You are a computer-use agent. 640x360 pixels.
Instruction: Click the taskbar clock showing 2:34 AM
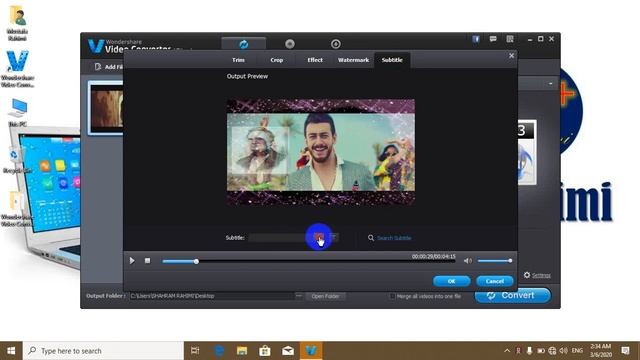tap(600, 351)
